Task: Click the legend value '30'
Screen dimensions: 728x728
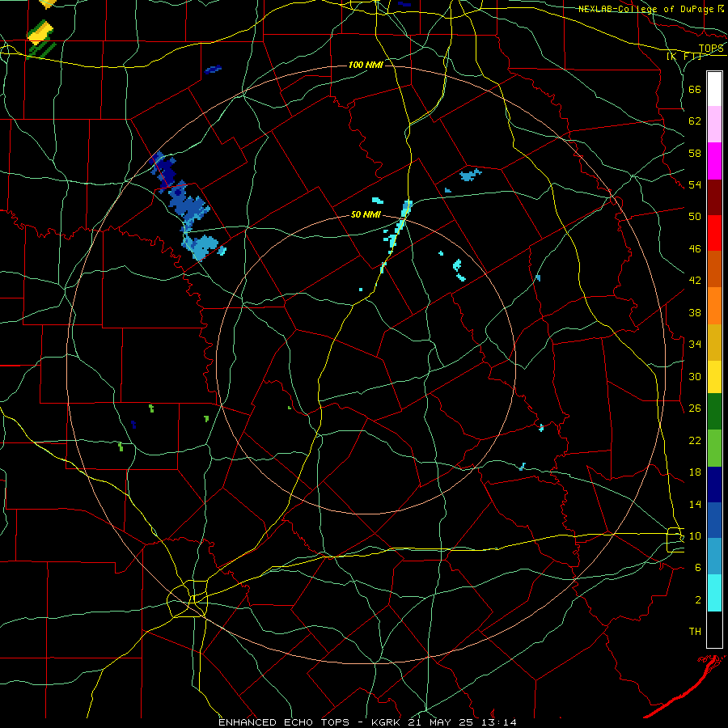Action: click(695, 376)
